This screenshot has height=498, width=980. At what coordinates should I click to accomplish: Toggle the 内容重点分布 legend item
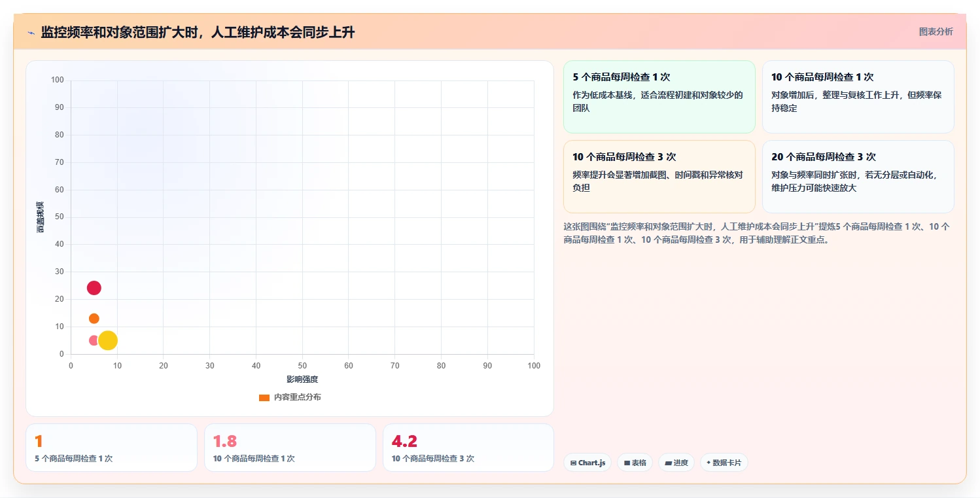click(x=290, y=397)
